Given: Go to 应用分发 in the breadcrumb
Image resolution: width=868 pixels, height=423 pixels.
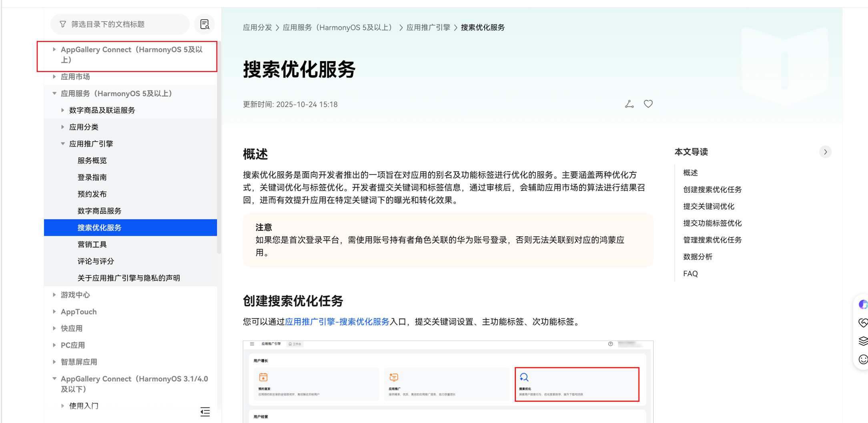Looking at the screenshot, I should (x=257, y=28).
